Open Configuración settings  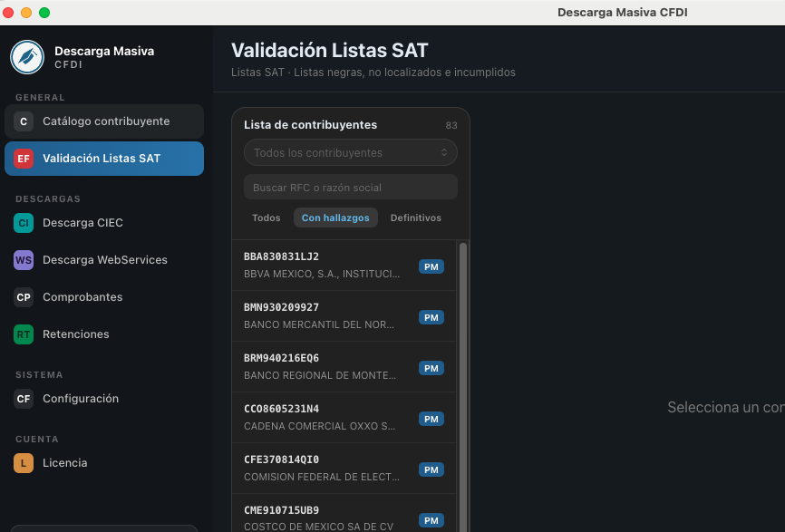tap(104, 399)
